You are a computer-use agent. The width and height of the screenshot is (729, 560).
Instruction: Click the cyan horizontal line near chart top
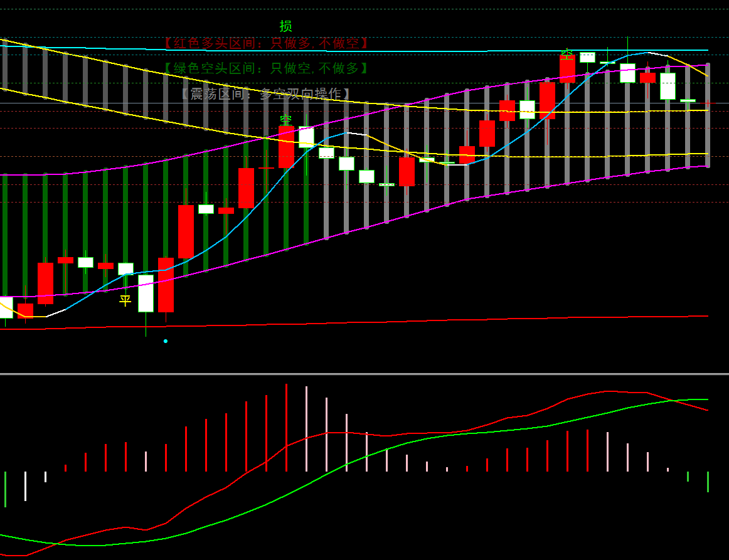tap(439, 50)
